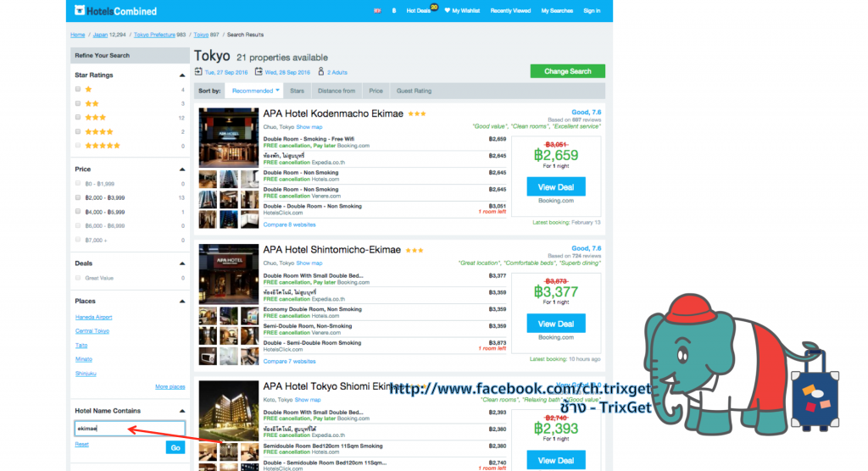868x471 pixels.
Task: Edit the 2 Adults guest count
Action: click(337, 73)
